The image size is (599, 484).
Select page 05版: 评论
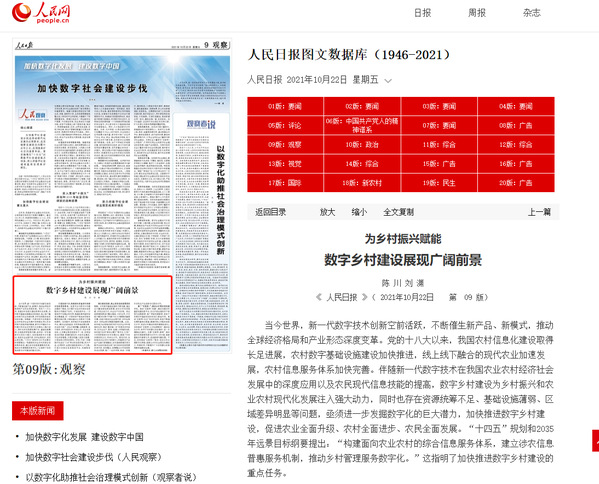pyautogui.click(x=285, y=125)
